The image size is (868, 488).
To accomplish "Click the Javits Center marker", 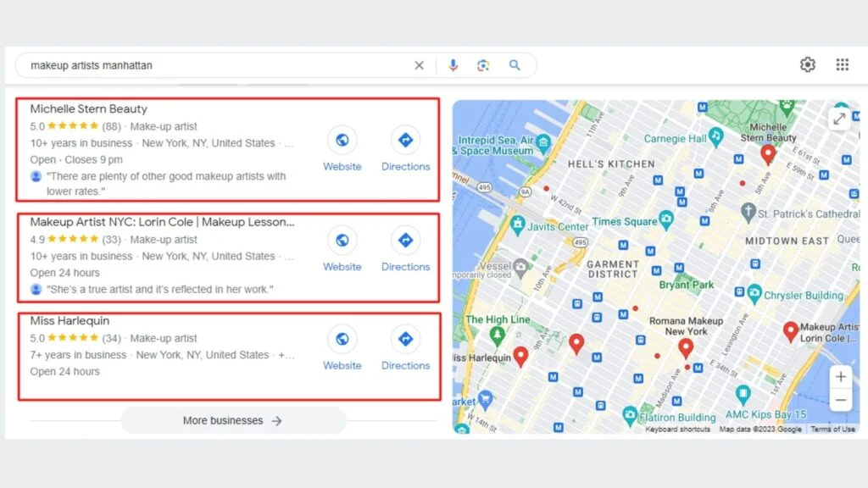I will coord(518,225).
